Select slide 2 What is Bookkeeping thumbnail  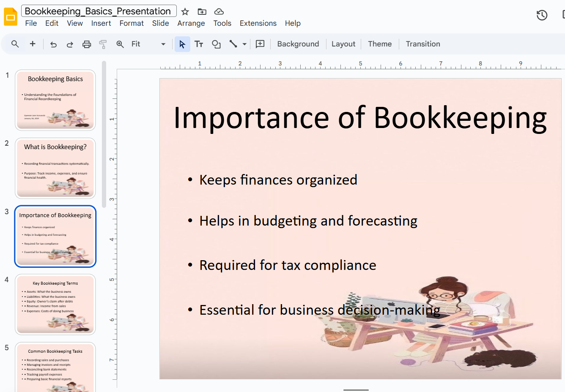[55, 168]
